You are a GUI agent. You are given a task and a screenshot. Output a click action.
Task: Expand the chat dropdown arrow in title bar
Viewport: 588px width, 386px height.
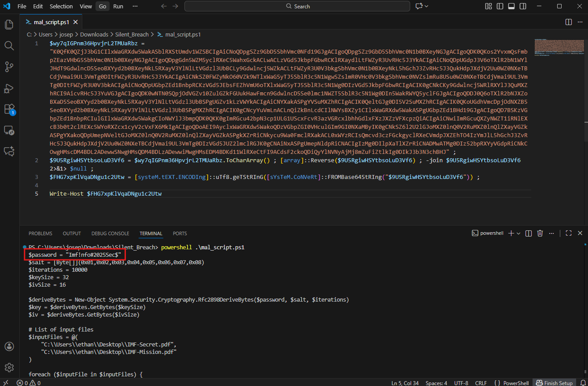pyautogui.click(x=426, y=6)
